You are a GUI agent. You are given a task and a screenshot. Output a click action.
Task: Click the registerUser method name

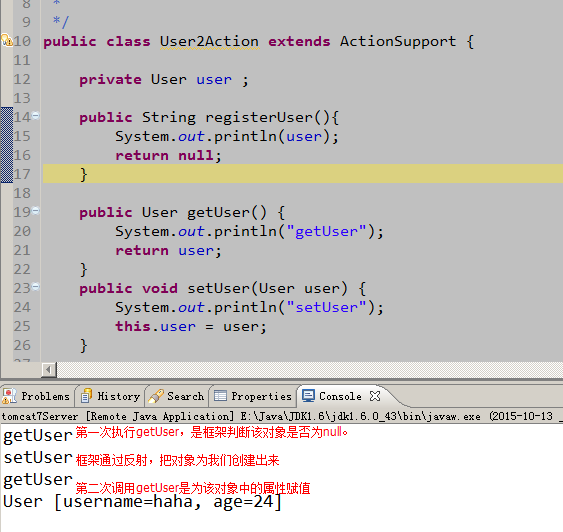pyautogui.click(x=259, y=117)
